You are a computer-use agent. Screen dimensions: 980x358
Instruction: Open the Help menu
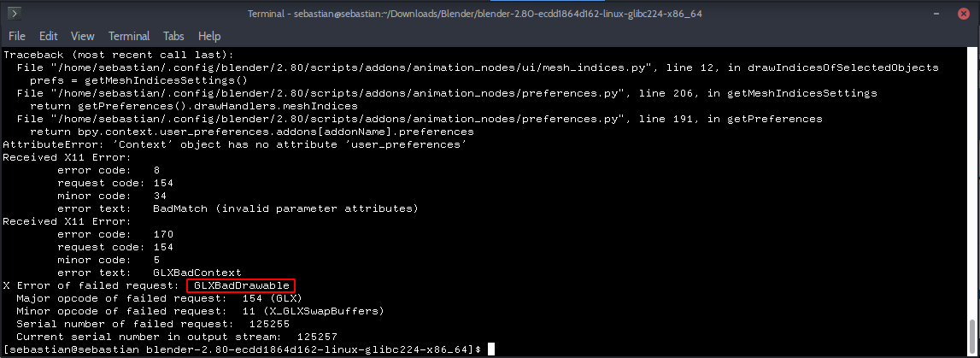[x=209, y=36]
